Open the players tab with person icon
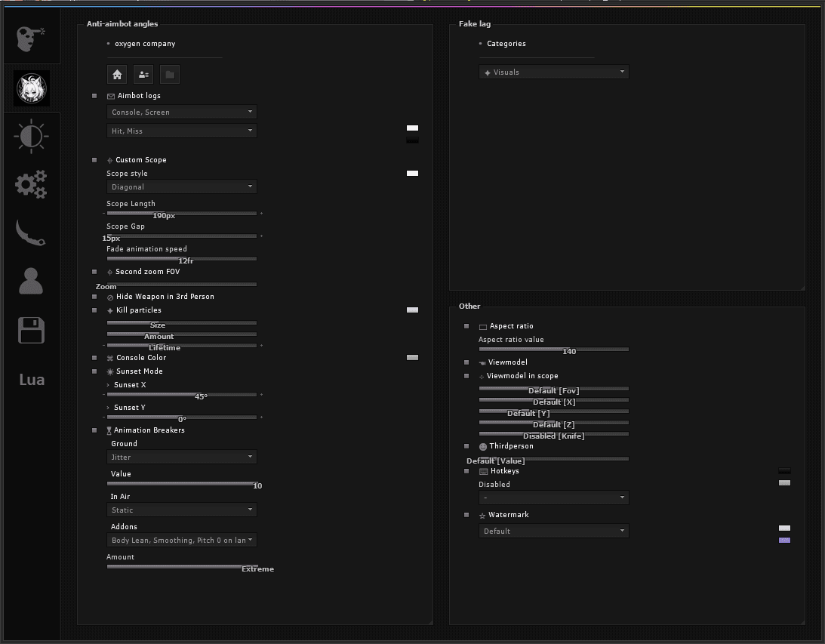This screenshot has height=644, width=825. coord(31,281)
